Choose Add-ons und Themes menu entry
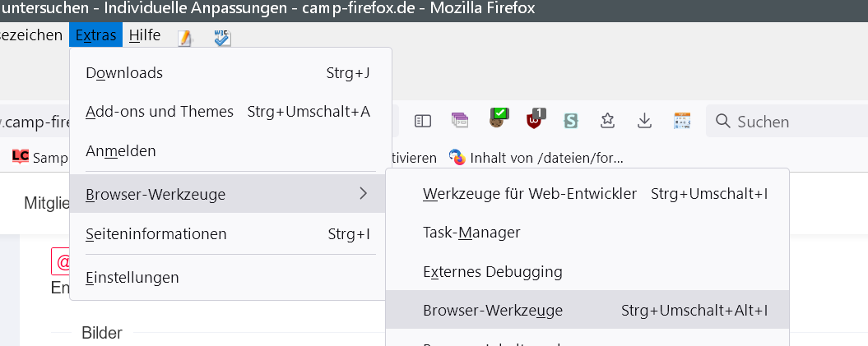The height and width of the screenshot is (346, 868). [160, 111]
